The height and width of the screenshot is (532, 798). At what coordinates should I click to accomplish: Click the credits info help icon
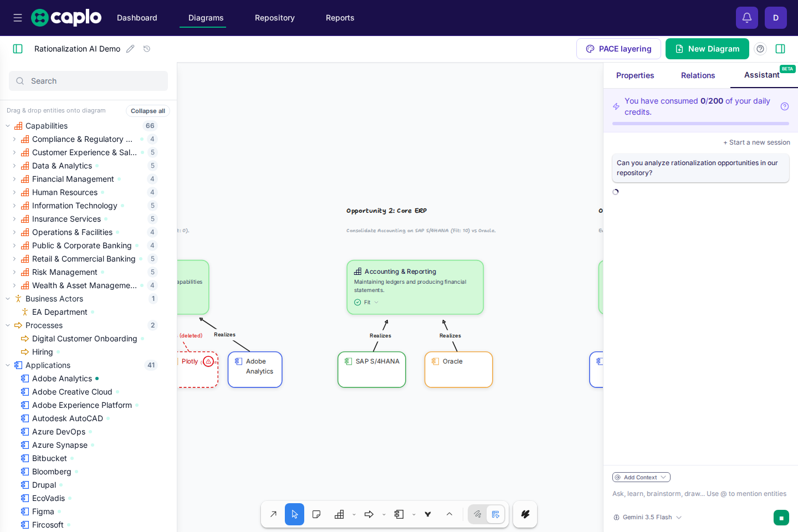[785, 106]
